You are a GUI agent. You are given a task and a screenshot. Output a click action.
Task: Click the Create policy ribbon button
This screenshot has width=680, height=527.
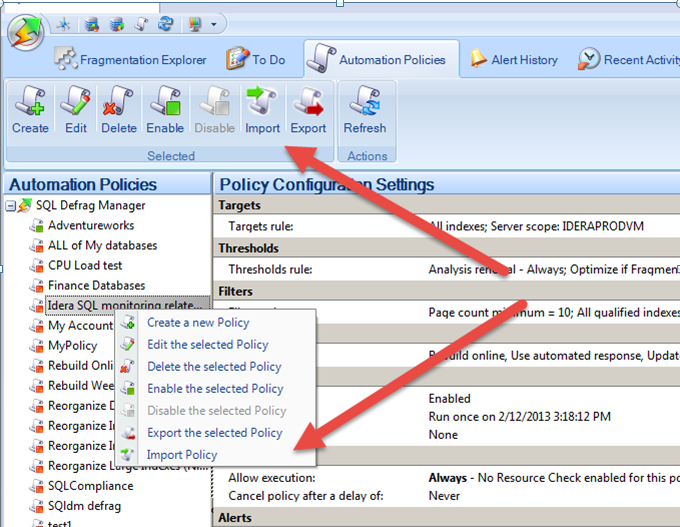click(x=30, y=110)
